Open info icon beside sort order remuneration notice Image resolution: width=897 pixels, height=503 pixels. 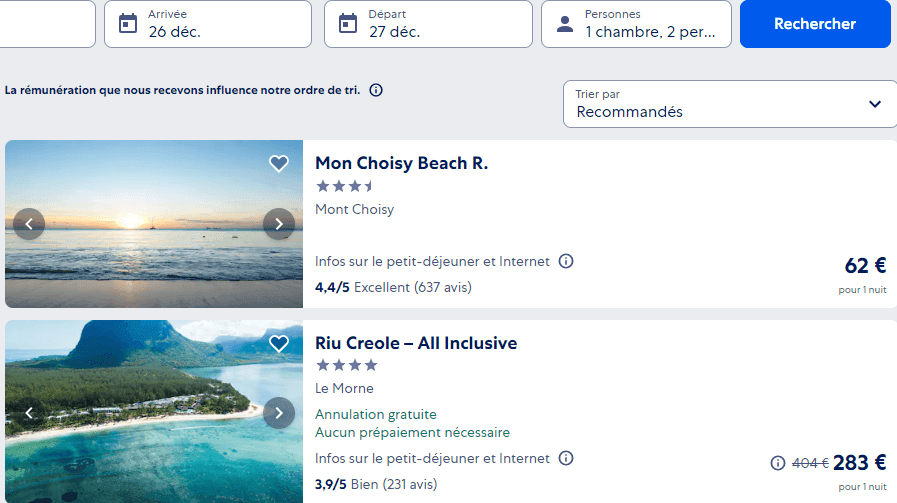[376, 90]
